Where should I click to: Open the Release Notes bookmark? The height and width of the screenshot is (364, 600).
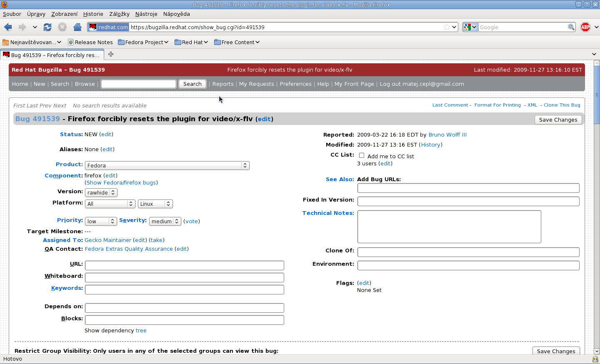point(90,42)
